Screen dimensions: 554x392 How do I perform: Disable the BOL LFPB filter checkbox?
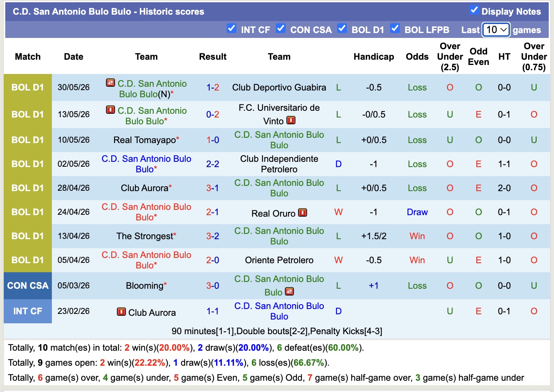[395, 29]
